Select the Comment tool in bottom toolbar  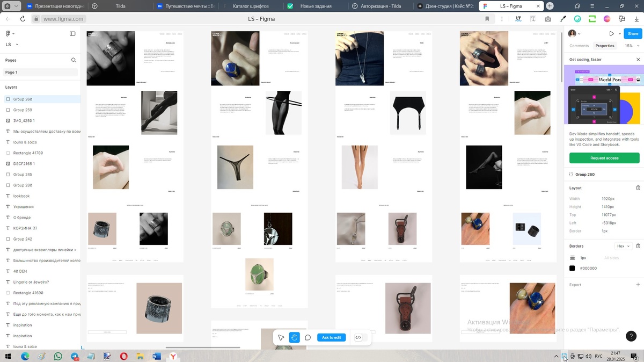pos(308,338)
